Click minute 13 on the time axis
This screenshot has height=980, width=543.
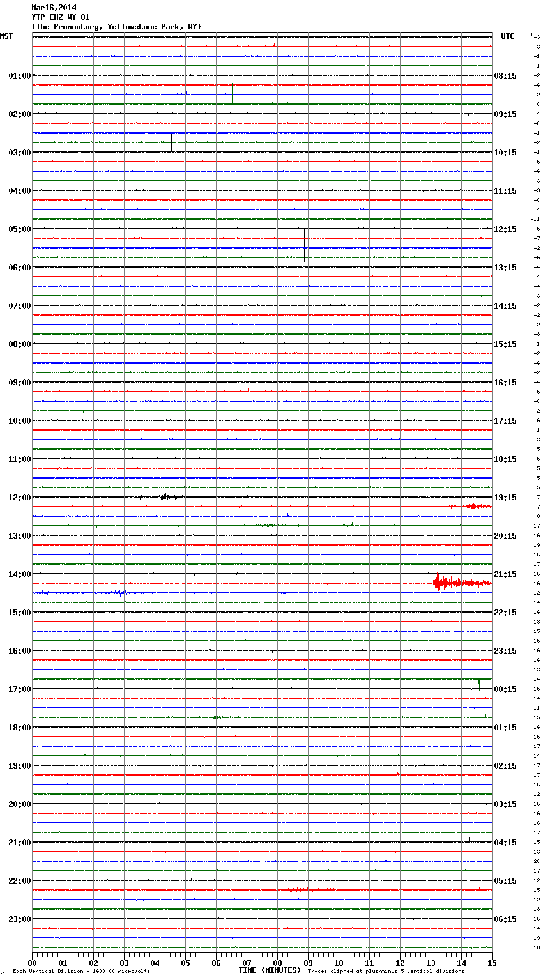pyautogui.click(x=431, y=963)
